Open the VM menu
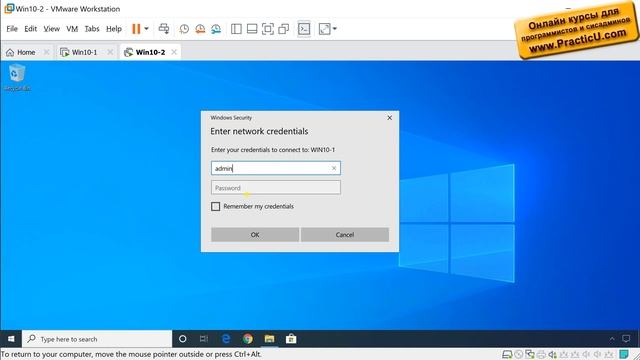 [x=72, y=29]
